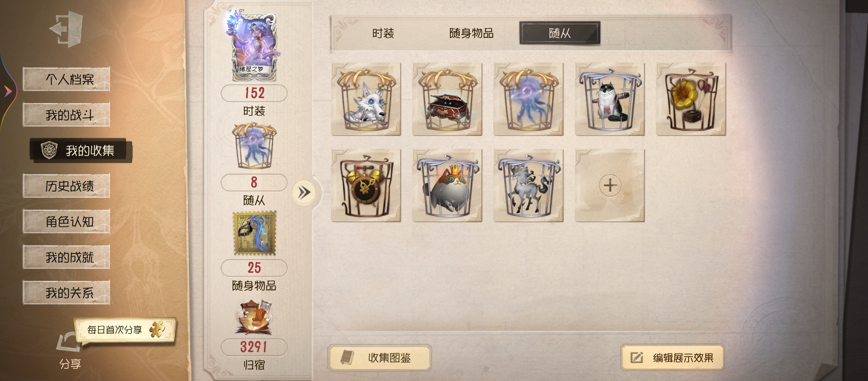The image size is (868, 381).
Task: Select the red music box pet
Action: pos(447,99)
